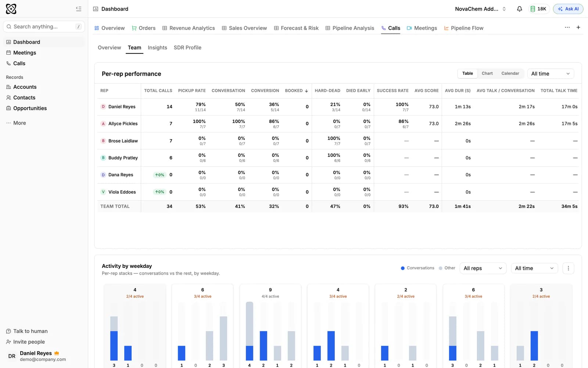Open Activity by weekday All time dropdown

coord(534,268)
